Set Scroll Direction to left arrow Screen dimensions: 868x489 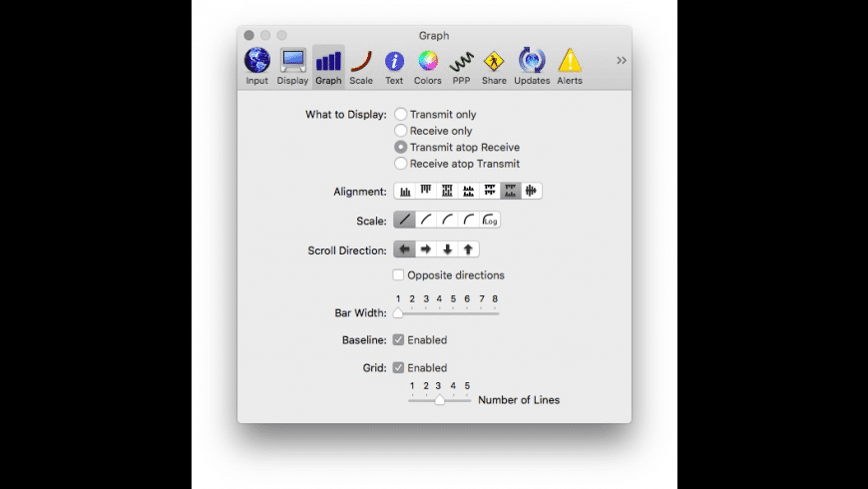pyautogui.click(x=405, y=249)
